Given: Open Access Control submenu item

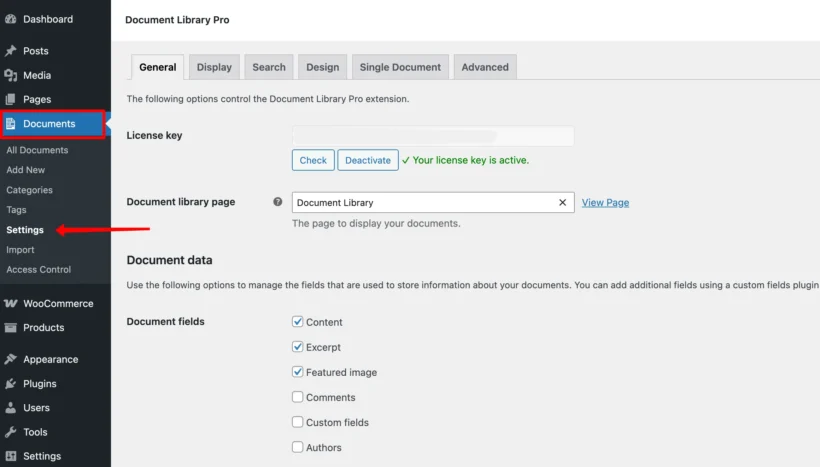Looking at the screenshot, I should tap(39, 269).
